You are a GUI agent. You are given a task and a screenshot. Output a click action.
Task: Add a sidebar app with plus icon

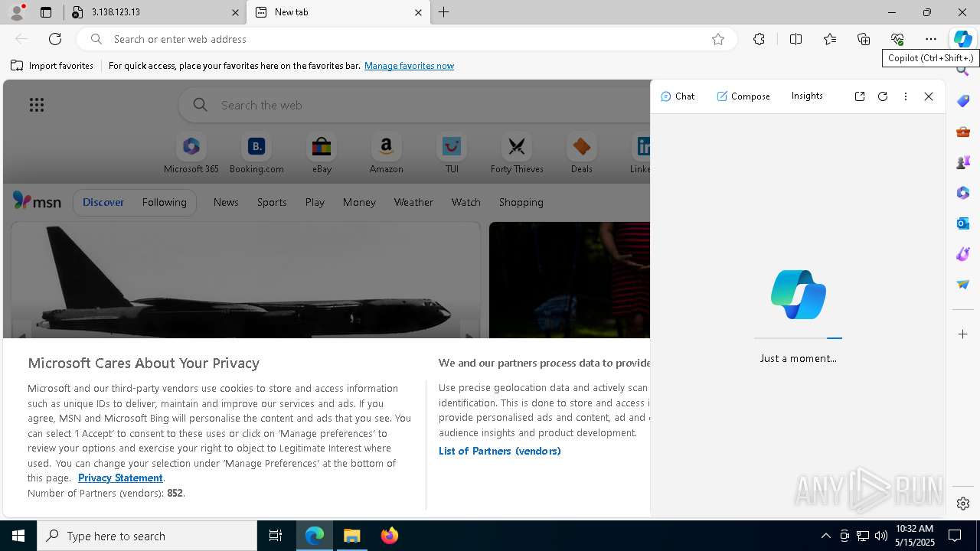pos(963,334)
